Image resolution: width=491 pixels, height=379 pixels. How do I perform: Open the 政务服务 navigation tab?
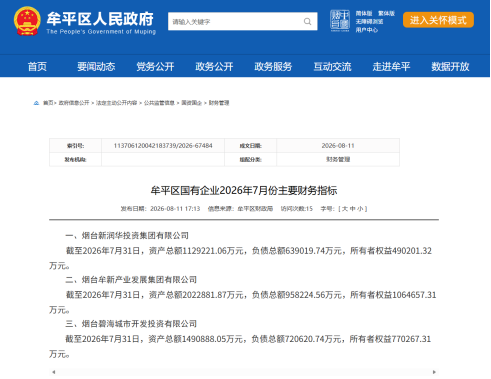[273, 67]
